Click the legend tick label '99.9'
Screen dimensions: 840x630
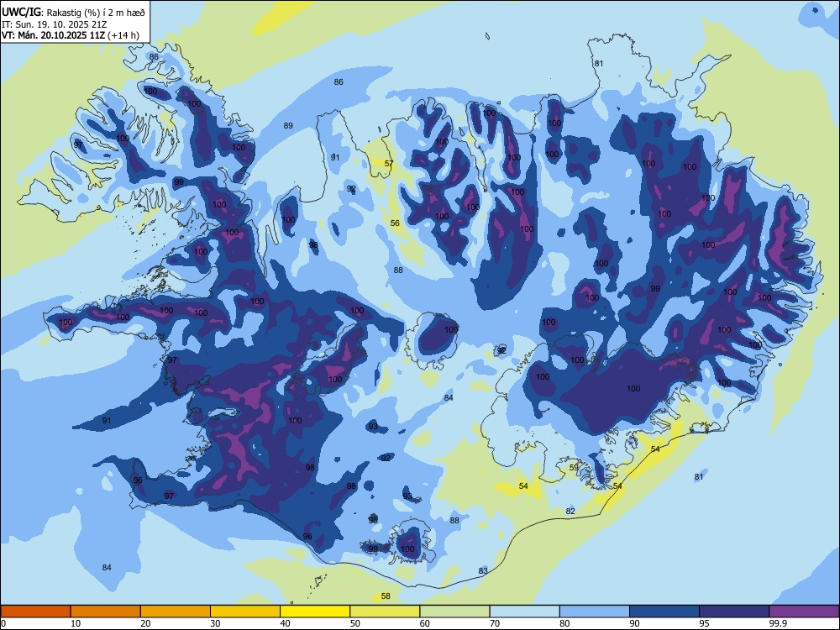[777, 623]
